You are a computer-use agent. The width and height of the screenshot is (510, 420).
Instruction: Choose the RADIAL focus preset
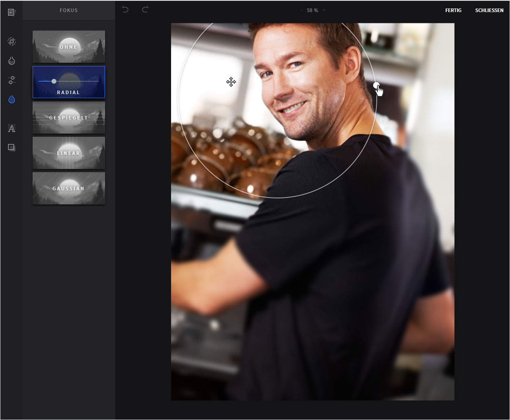coord(69,82)
